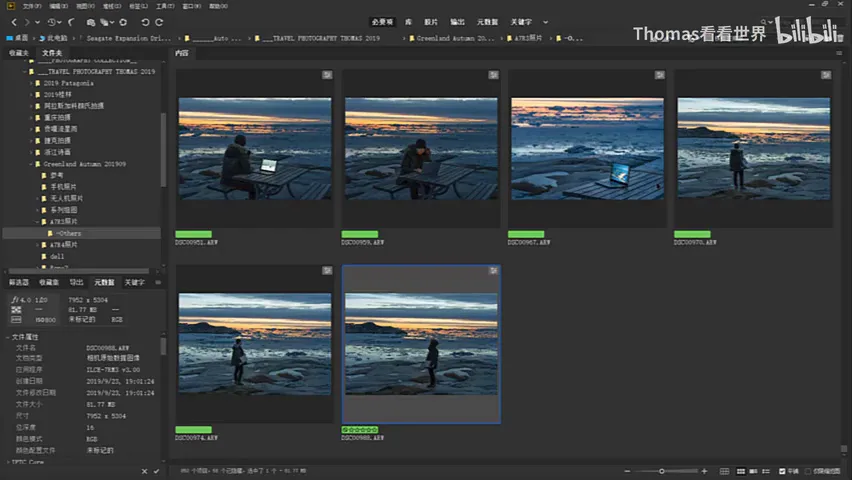Click the zoom in plus icon
The width and height of the screenshot is (852, 480).
click(705, 471)
